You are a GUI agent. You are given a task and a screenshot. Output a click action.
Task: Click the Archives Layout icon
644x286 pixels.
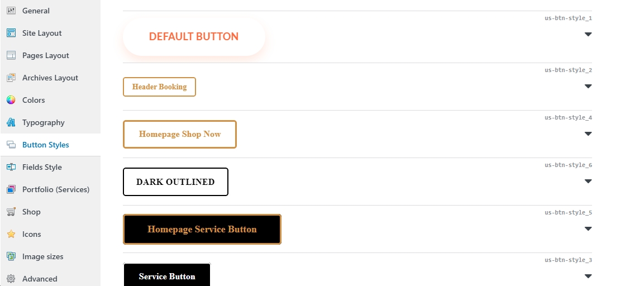pos(11,78)
